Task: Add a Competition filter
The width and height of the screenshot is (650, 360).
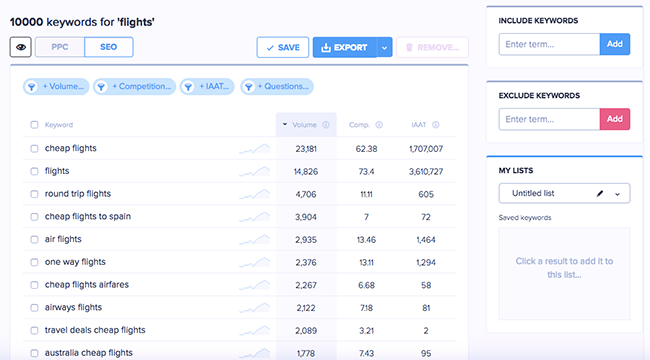Action: pyautogui.click(x=134, y=87)
